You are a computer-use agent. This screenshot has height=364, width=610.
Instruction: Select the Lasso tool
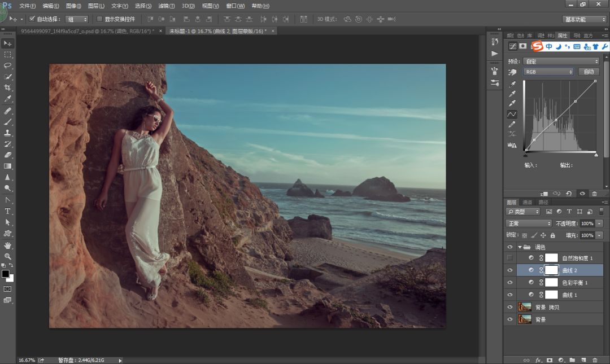pyautogui.click(x=8, y=65)
